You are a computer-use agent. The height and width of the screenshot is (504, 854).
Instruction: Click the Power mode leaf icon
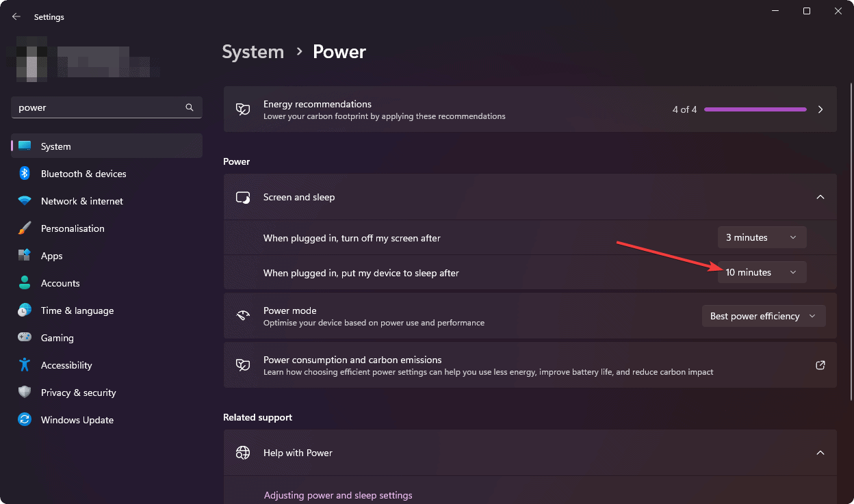coord(243,315)
